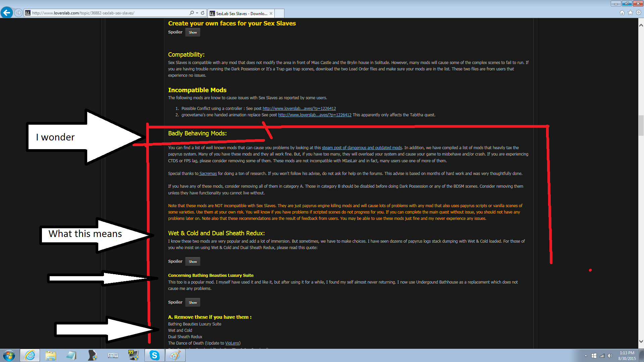
Task: Click the 'Dual Sheath Redux' list entry
Action: coord(185,337)
